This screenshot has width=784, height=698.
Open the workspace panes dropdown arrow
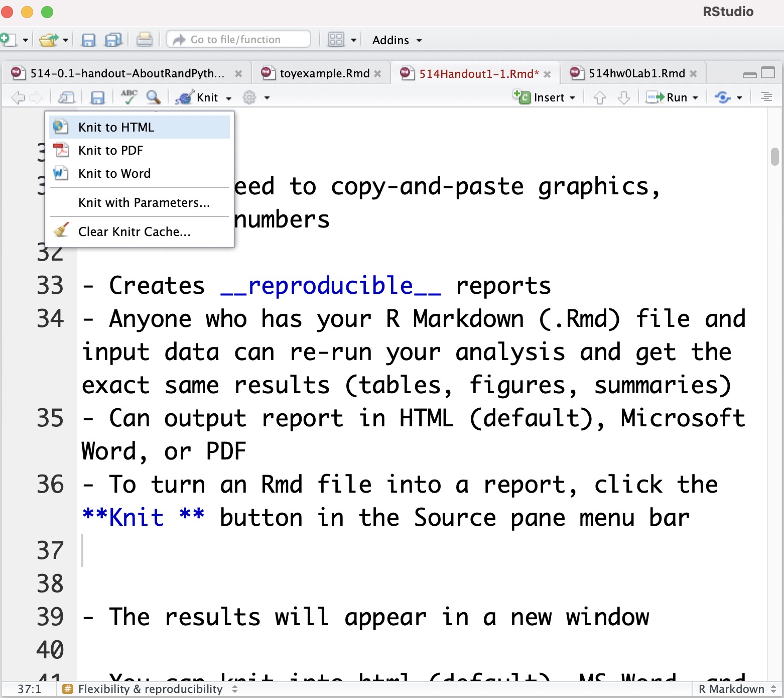coord(354,40)
